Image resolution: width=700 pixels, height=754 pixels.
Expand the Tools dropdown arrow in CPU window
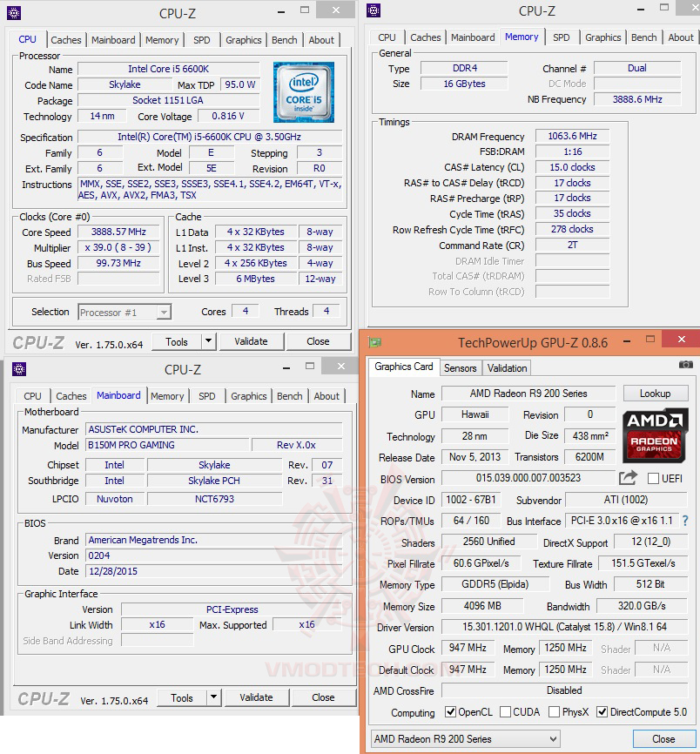click(x=208, y=341)
